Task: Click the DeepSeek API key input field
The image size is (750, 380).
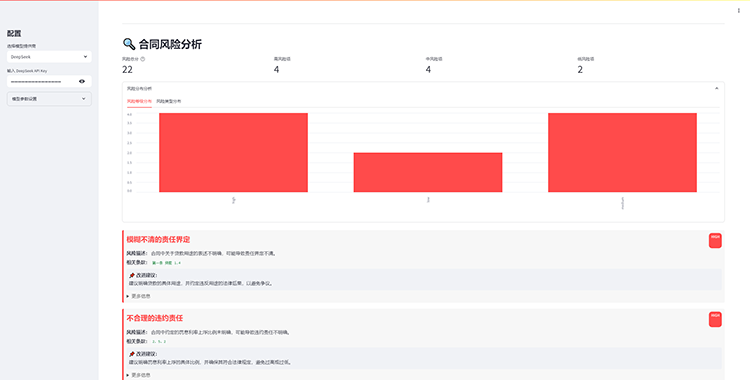Action: [x=42, y=81]
